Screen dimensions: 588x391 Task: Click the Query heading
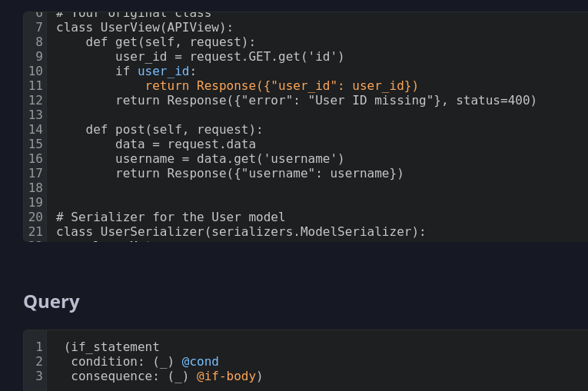click(x=51, y=302)
